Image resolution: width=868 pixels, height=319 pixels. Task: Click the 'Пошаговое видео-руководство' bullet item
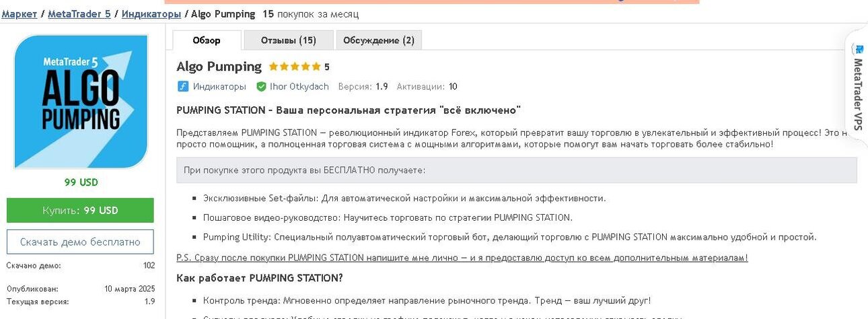click(388, 217)
